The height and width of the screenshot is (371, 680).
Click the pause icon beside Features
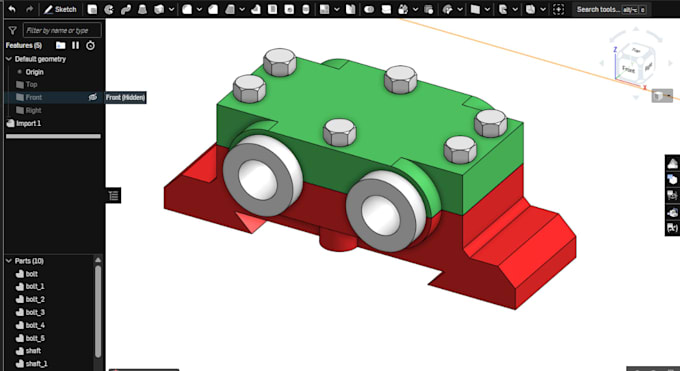coord(75,45)
